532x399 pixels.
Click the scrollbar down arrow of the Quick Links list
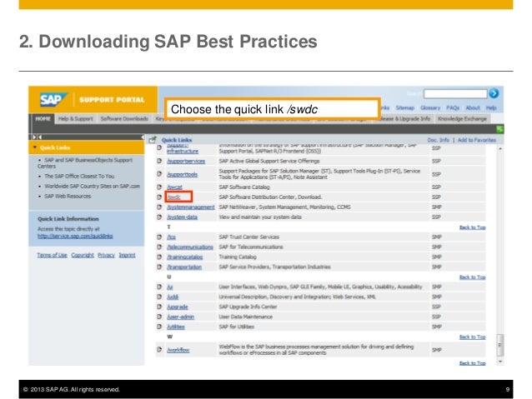point(500,362)
